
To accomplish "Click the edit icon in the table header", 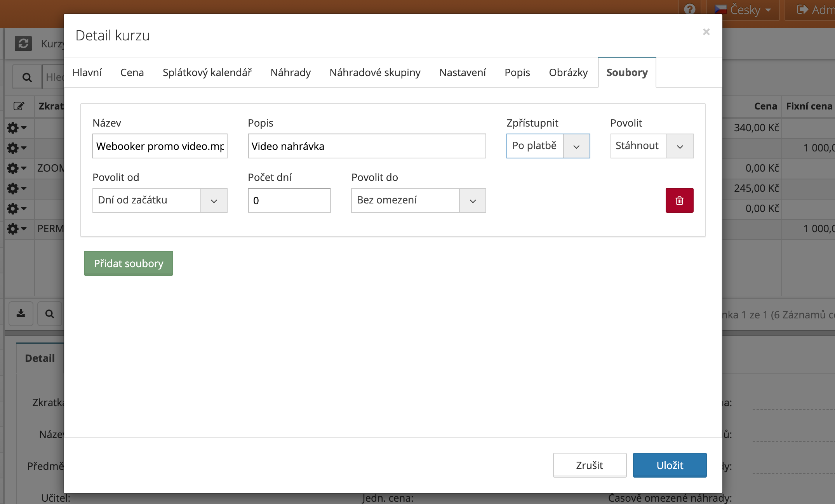I will 19,106.
